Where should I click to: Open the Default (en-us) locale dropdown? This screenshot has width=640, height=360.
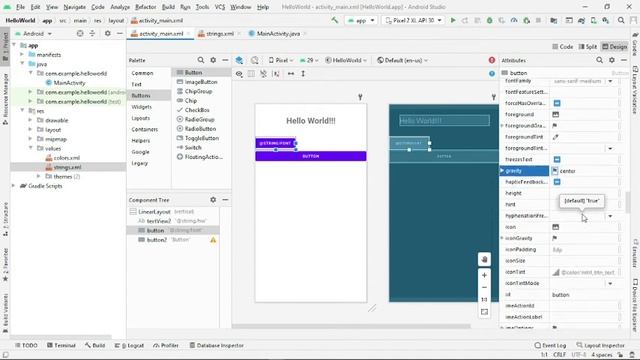click(x=402, y=60)
